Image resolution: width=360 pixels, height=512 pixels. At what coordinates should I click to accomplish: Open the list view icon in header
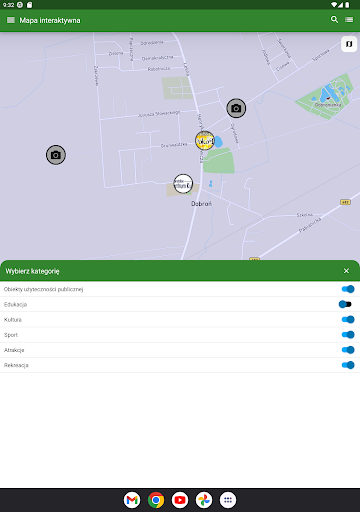tap(349, 20)
